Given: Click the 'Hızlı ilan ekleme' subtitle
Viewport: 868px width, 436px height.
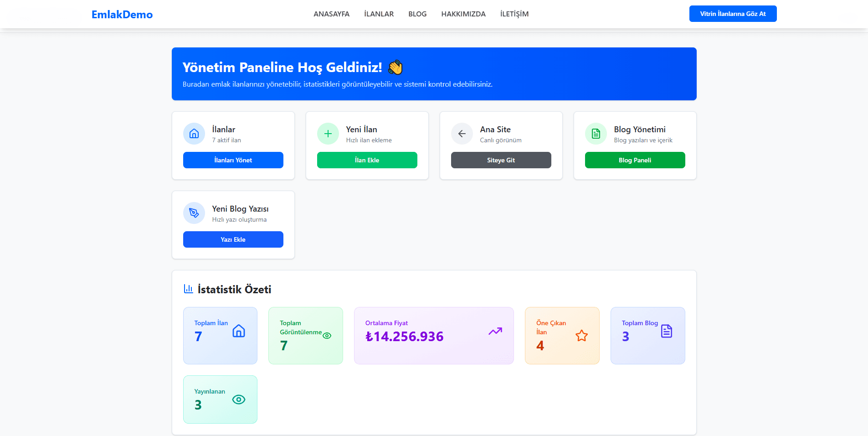Looking at the screenshot, I should pyautogui.click(x=369, y=140).
